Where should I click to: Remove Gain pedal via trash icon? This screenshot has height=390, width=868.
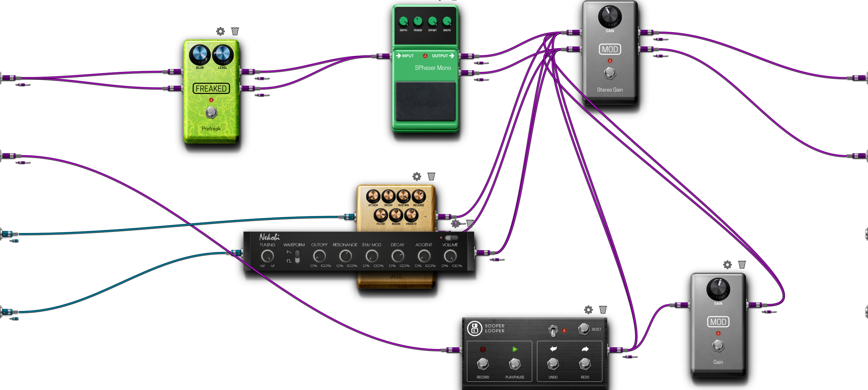click(x=742, y=265)
